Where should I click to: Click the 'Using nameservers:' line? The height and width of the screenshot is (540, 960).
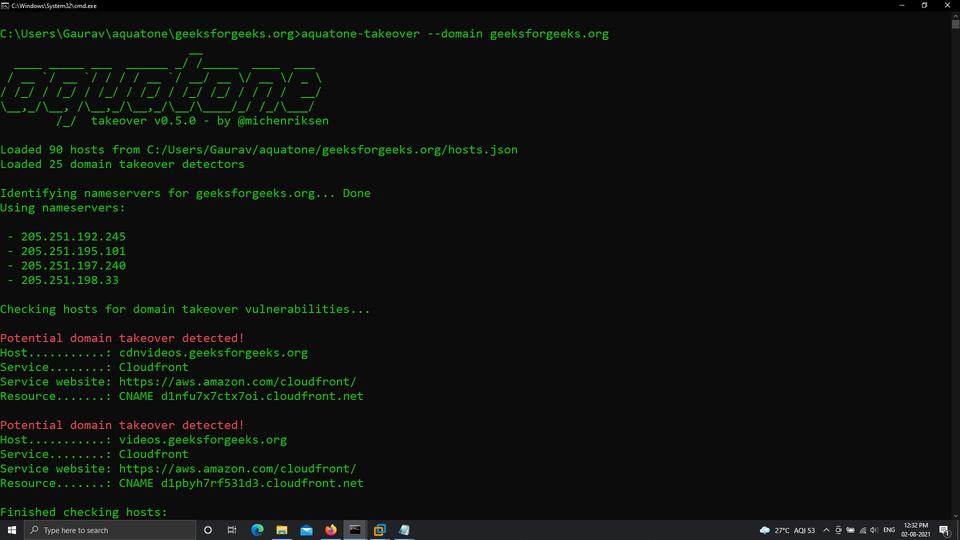coord(62,208)
